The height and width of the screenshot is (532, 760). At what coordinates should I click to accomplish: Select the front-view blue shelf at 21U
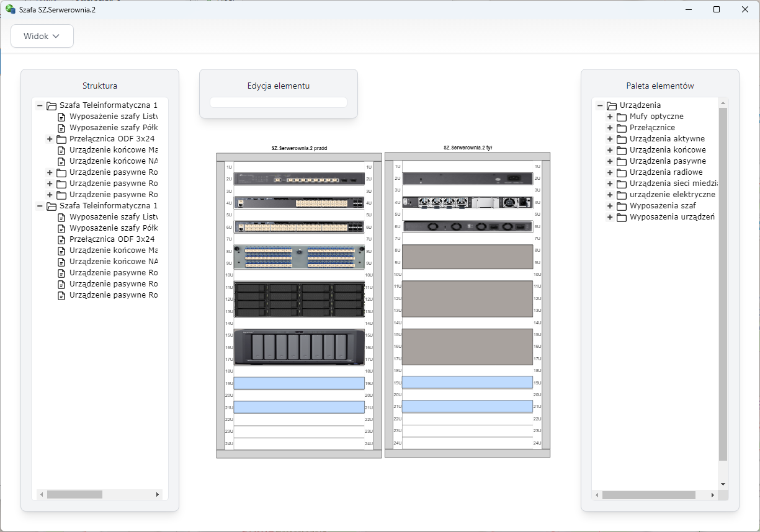299,407
